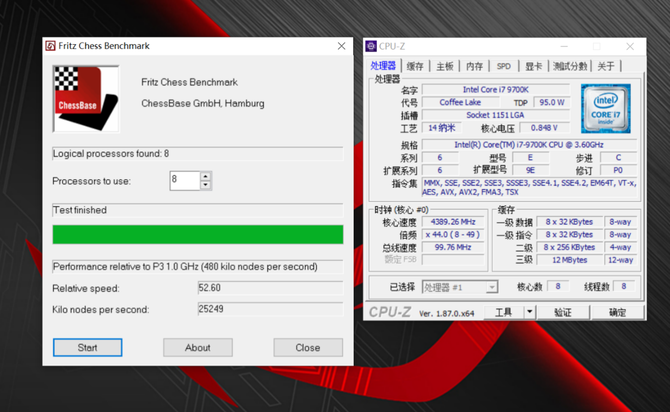
Task: Click the 工具 button in CPU-Z
Action: click(503, 312)
